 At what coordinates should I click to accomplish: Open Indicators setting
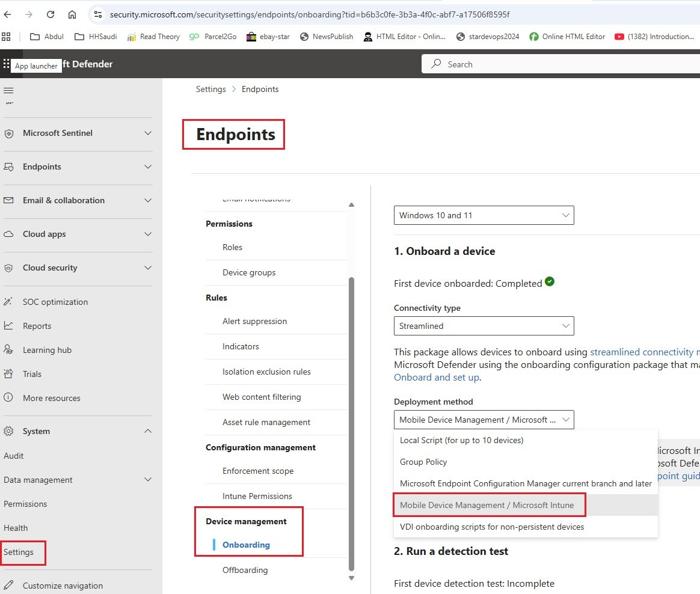tap(241, 346)
